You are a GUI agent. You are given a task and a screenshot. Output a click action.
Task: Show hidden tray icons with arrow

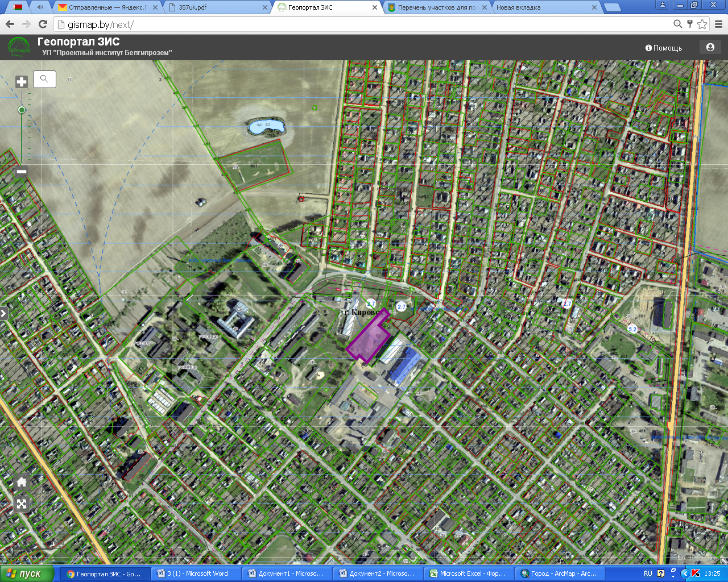(x=673, y=573)
